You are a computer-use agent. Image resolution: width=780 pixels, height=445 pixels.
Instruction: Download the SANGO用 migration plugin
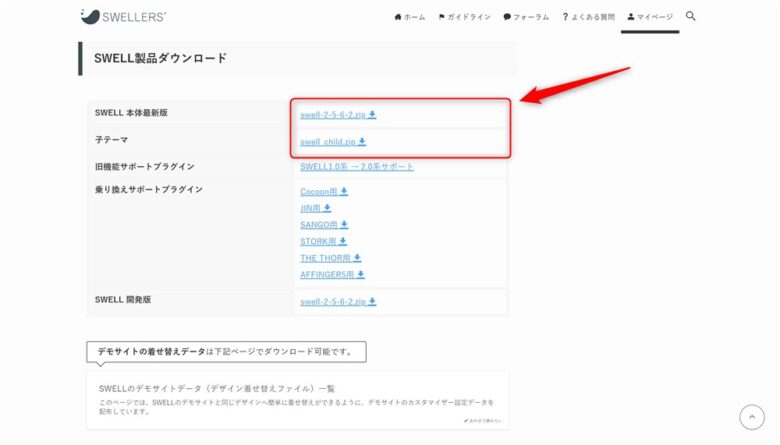324,225
